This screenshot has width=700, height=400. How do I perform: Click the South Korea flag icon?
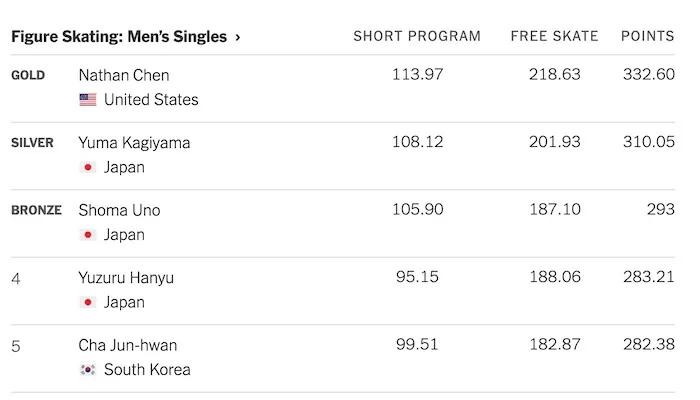click(x=88, y=370)
